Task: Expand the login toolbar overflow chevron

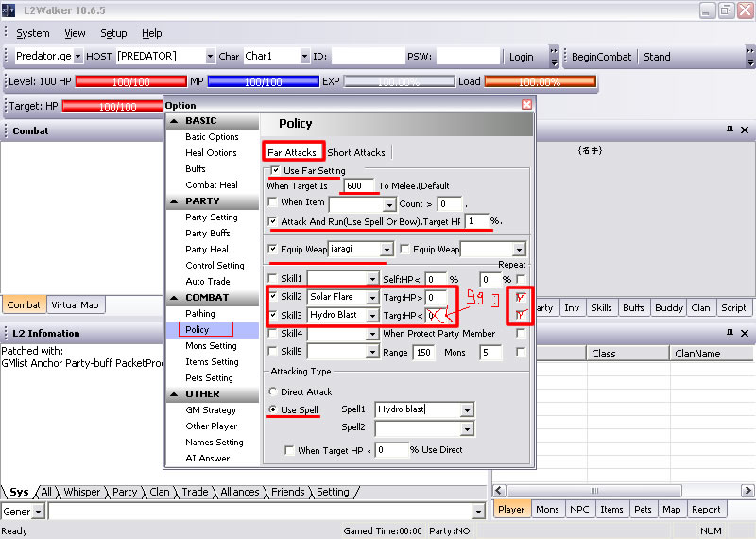Action: pos(554,57)
